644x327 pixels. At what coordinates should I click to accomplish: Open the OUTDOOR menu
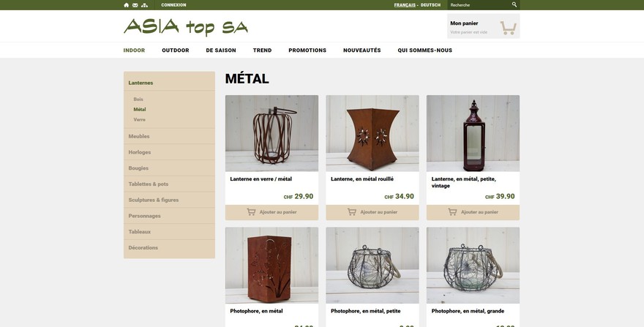[176, 50]
